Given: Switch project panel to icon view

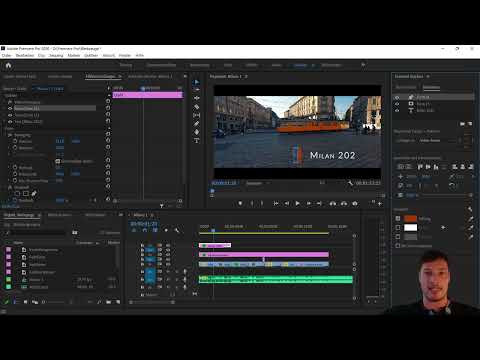Looking at the screenshot, I should (26, 302).
